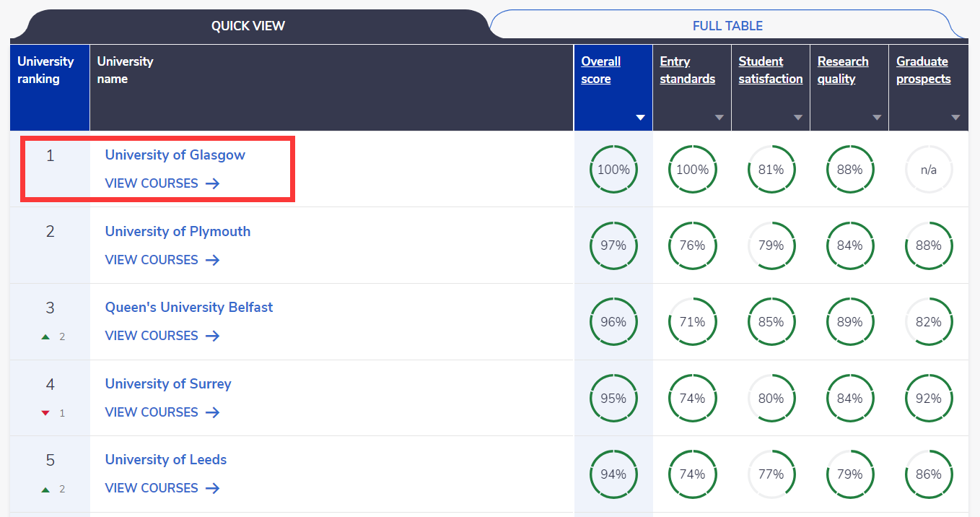Click Plymouth's 79% student satisfaction circle
980x517 pixels.
771,246
